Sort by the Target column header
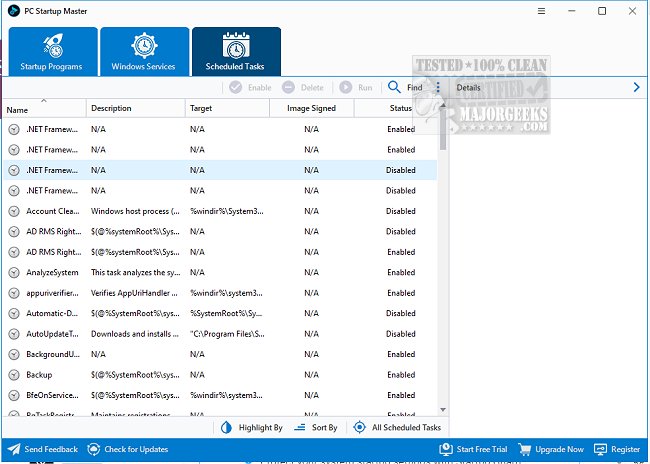This screenshot has width=650, height=464. 227,108
